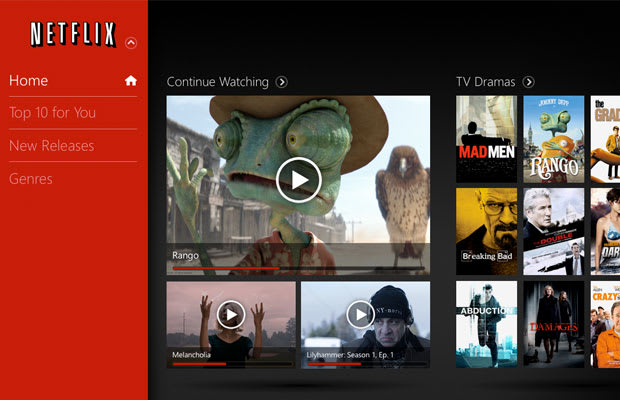620x400 pixels.
Task: Open the Crazy poster at the bottom right
Action: [x=605, y=324]
